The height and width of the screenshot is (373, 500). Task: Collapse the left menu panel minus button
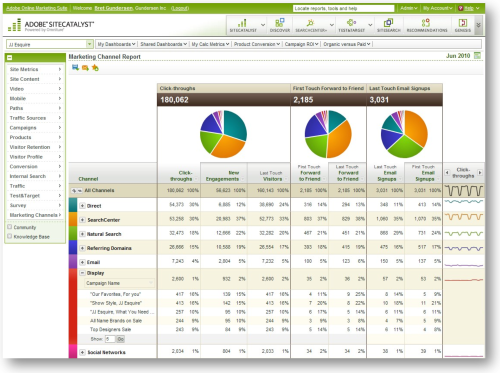(x=10, y=58)
